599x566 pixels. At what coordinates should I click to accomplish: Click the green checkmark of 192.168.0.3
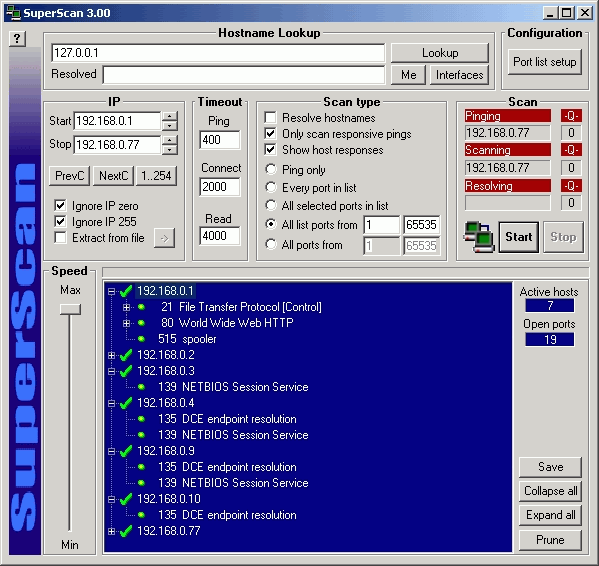click(126, 371)
